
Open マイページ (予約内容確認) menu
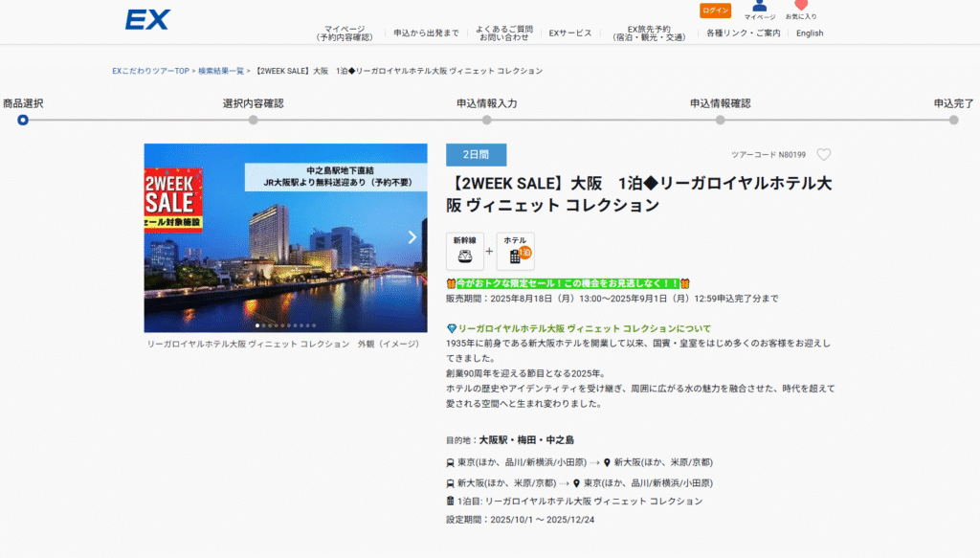[344, 33]
